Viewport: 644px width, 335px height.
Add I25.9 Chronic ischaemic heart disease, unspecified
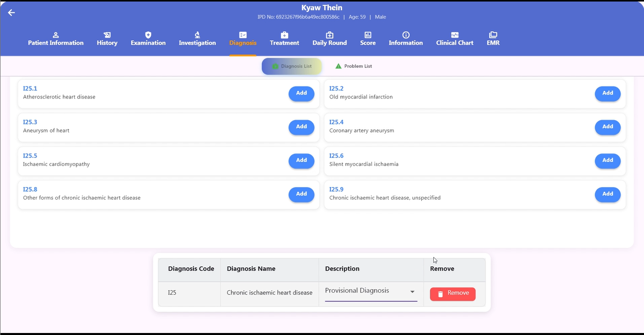[x=607, y=195]
